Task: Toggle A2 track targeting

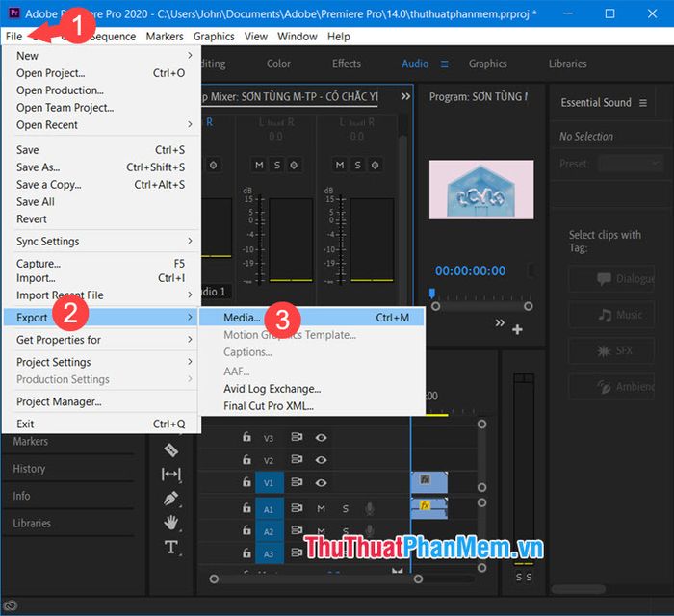Action: click(x=269, y=532)
